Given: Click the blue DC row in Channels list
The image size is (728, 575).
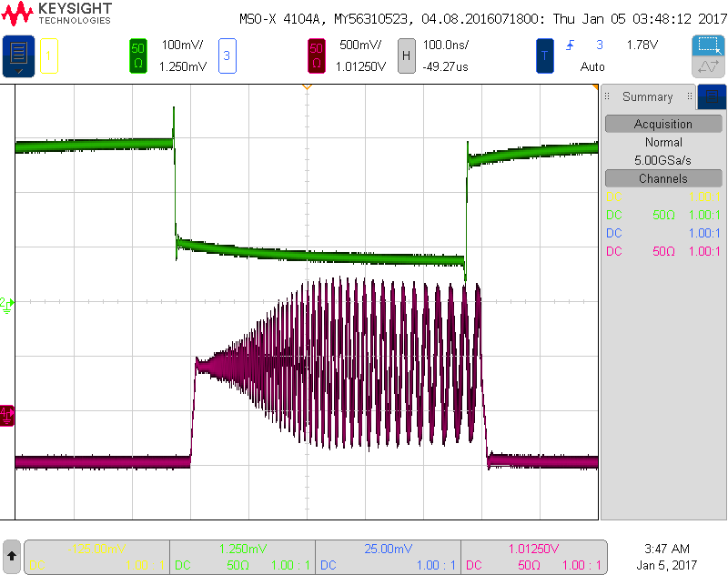Looking at the screenshot, I should pyautogui.click(x=663, y=233).
